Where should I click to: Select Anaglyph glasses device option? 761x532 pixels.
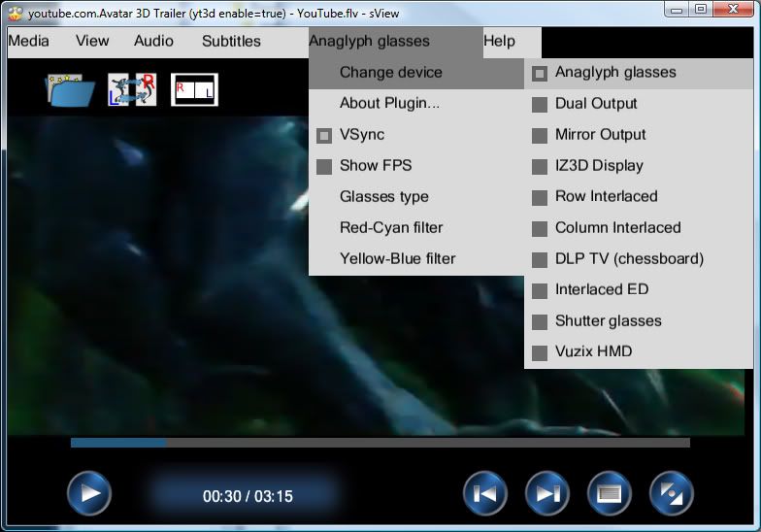point(639,73)
